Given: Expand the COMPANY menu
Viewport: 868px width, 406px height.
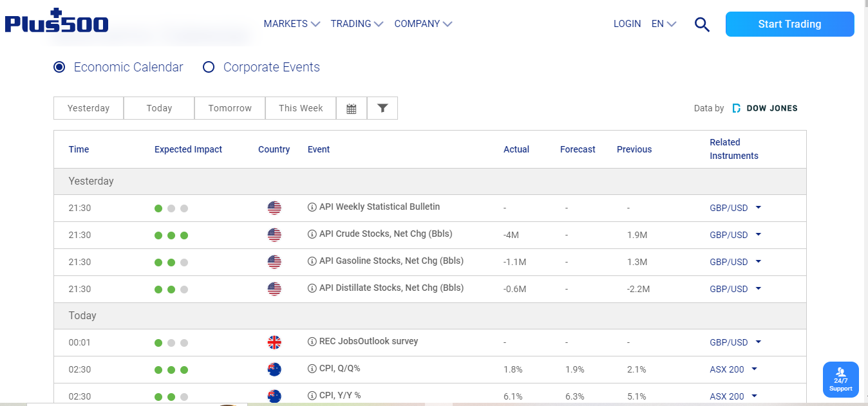Looking at the screenshot, I should pyautogui.click(x=423, y=24).
